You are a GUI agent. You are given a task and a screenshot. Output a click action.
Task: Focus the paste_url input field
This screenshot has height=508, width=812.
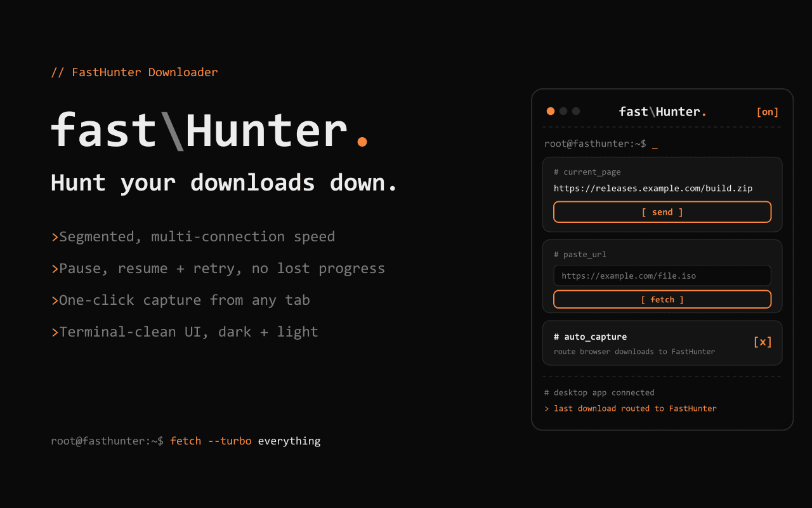[662, 276]
